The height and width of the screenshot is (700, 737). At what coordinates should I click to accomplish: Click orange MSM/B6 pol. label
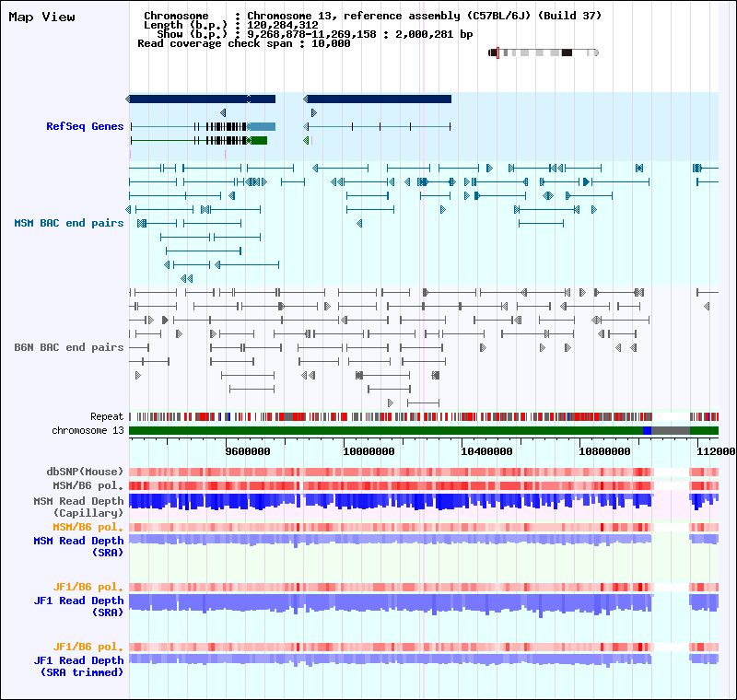click(88, 527)
